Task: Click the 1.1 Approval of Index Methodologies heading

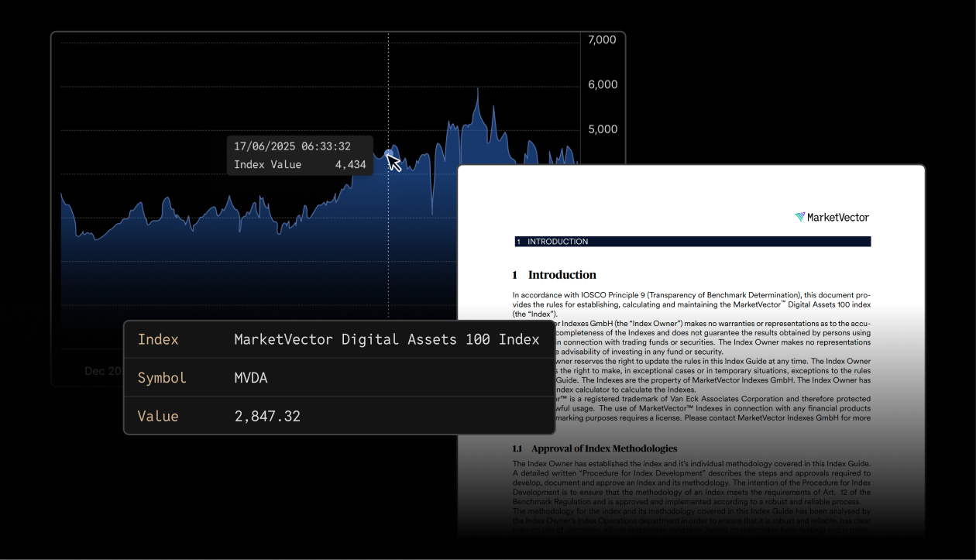Action: pyautogui.click(x=595, y=448)
